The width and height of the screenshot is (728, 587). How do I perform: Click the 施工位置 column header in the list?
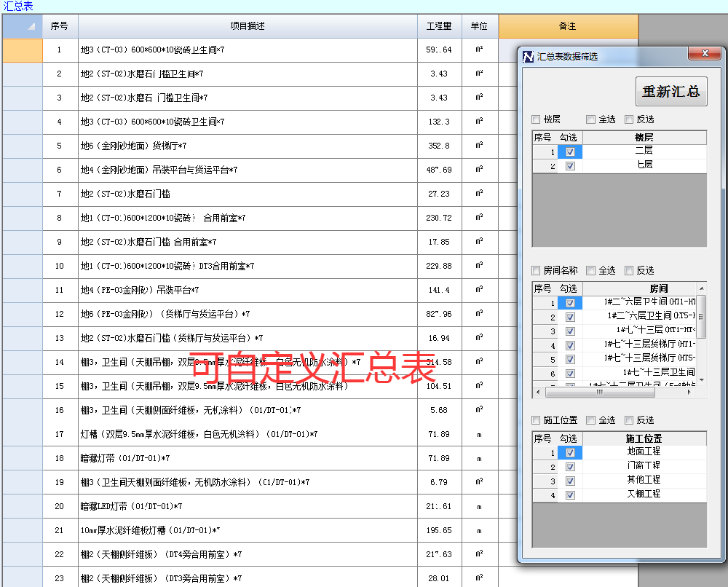point(644,438)
